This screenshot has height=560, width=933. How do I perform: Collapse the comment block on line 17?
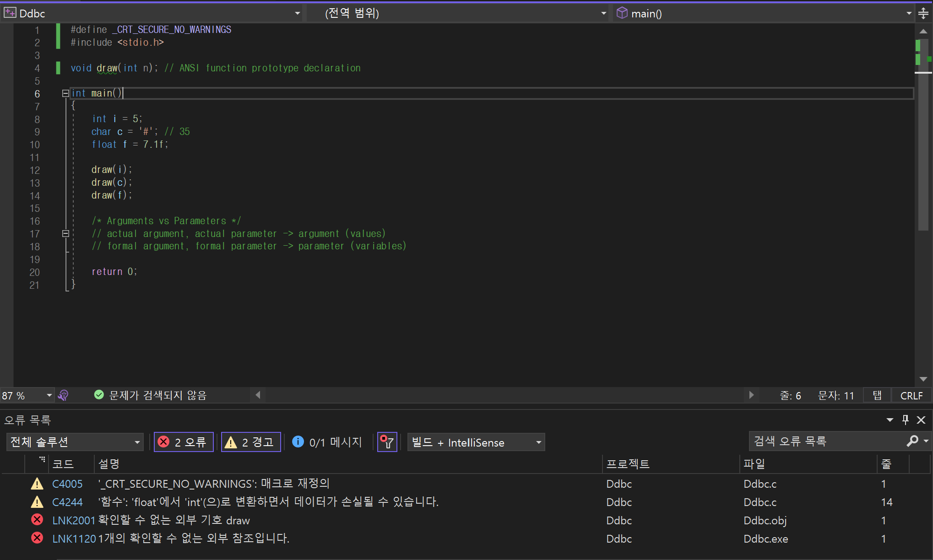65,234
